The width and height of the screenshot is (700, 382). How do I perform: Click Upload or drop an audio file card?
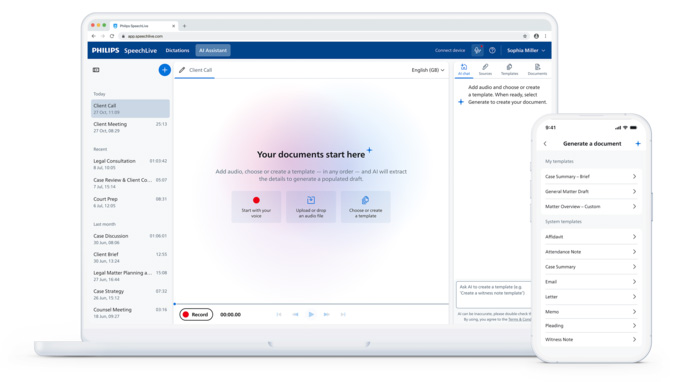point(311,207)
